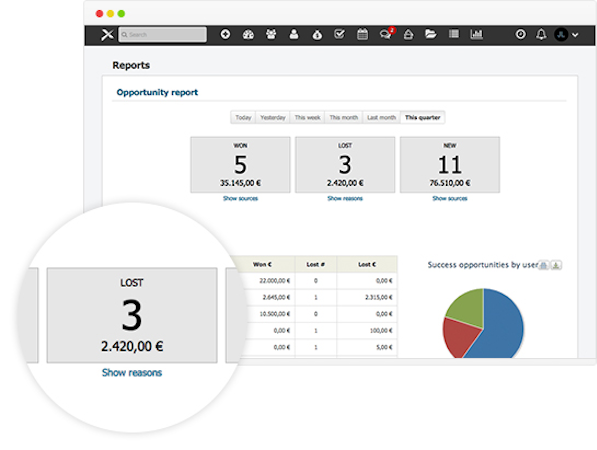Open the reports bar chart icon

[x=477, y=34]
